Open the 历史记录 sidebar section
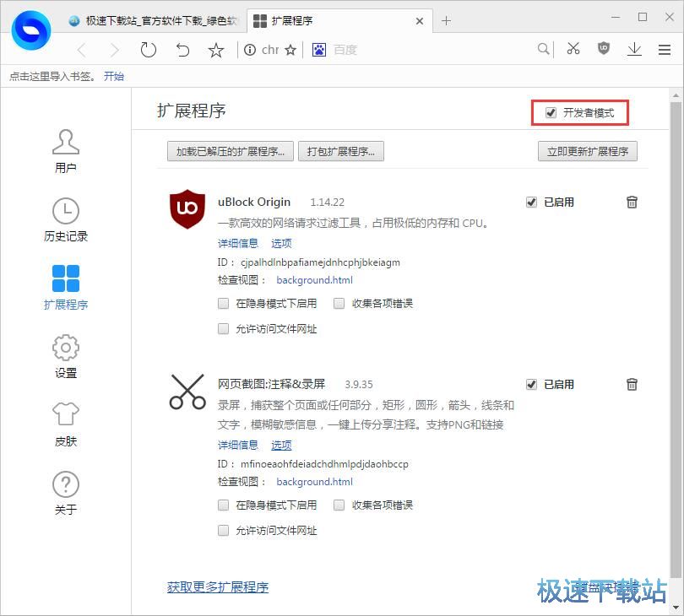 coord(66,219)
